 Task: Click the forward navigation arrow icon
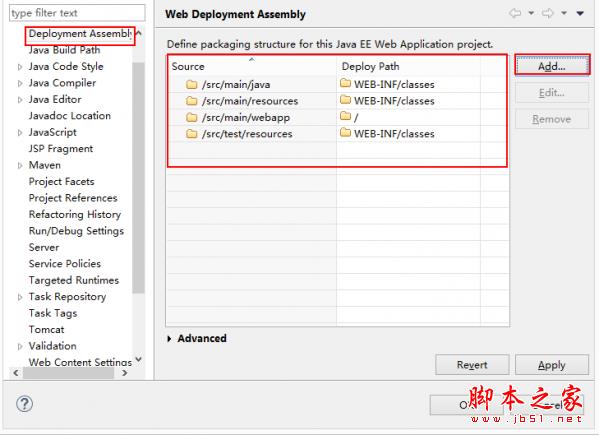click(x=548, y=13)
